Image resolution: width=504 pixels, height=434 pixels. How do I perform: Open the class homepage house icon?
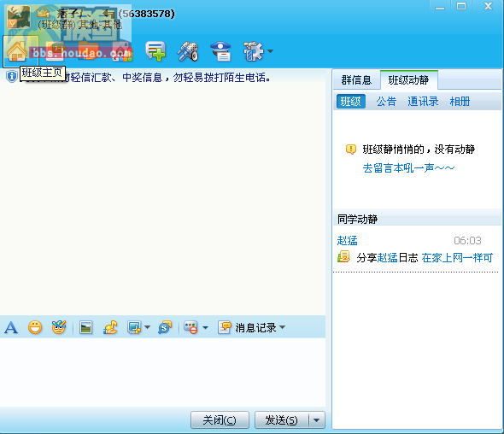(18, 51)
